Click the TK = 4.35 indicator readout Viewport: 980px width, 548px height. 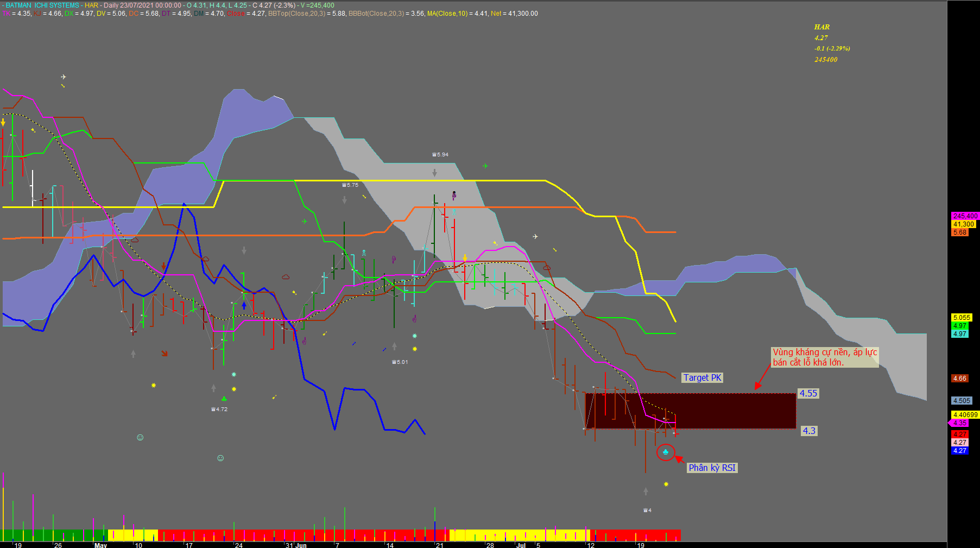(x=17, y=14)
